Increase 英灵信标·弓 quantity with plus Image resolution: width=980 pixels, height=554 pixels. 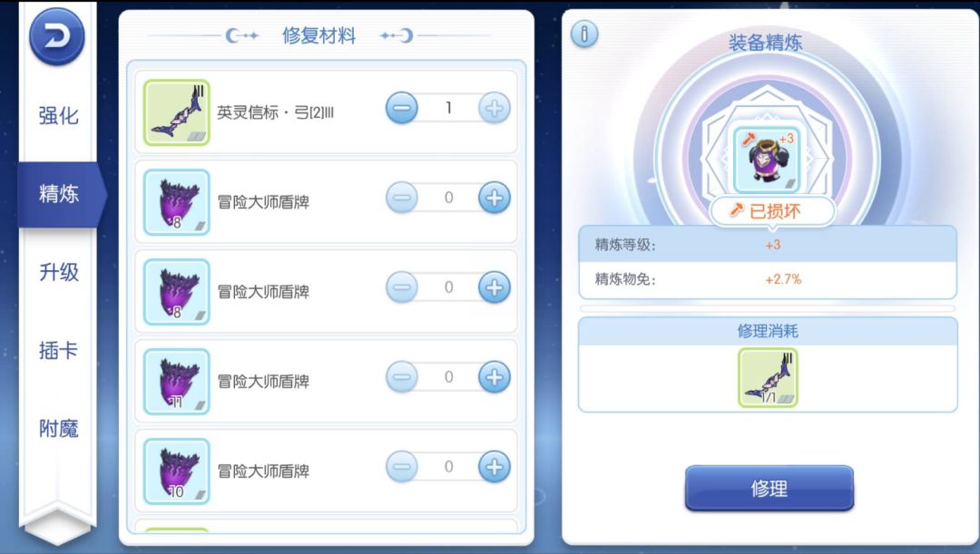495,108
